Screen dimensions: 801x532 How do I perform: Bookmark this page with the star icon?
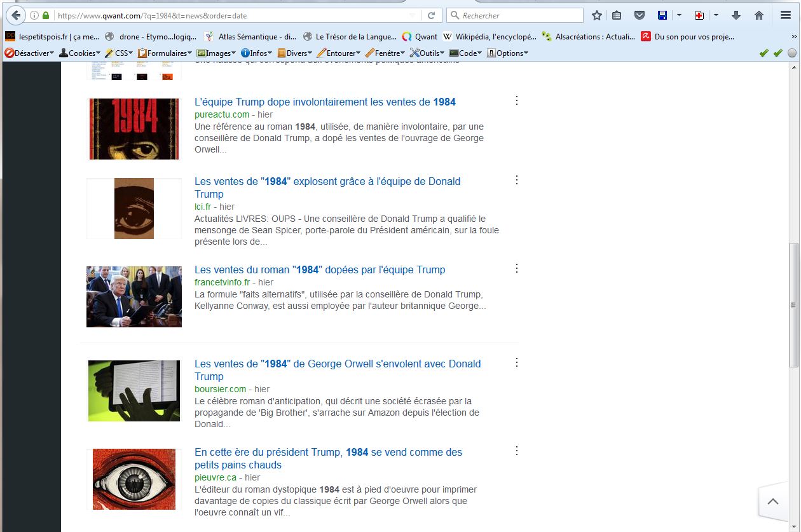coord(596,15)
